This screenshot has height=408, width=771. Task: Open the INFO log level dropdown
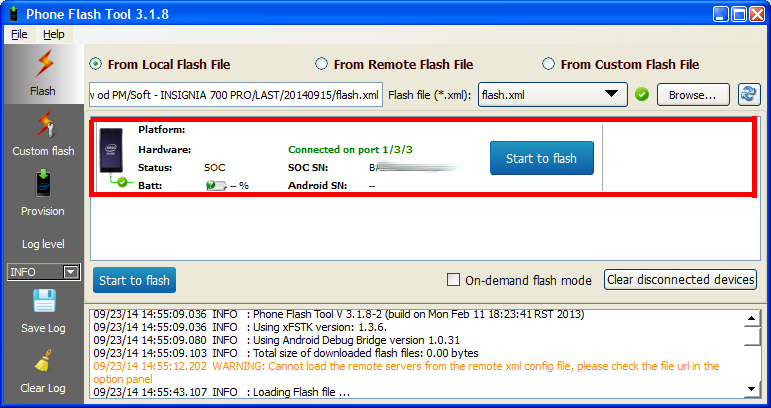43,272
